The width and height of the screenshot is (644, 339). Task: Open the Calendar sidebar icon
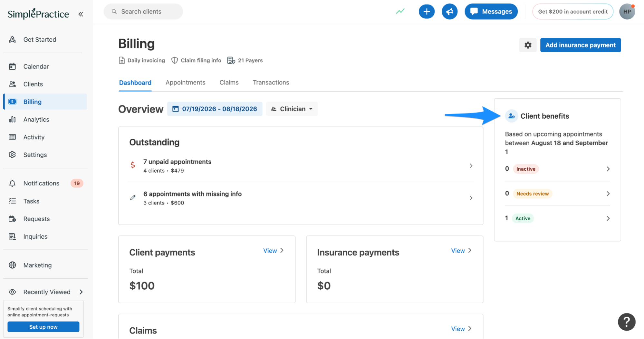12,66
